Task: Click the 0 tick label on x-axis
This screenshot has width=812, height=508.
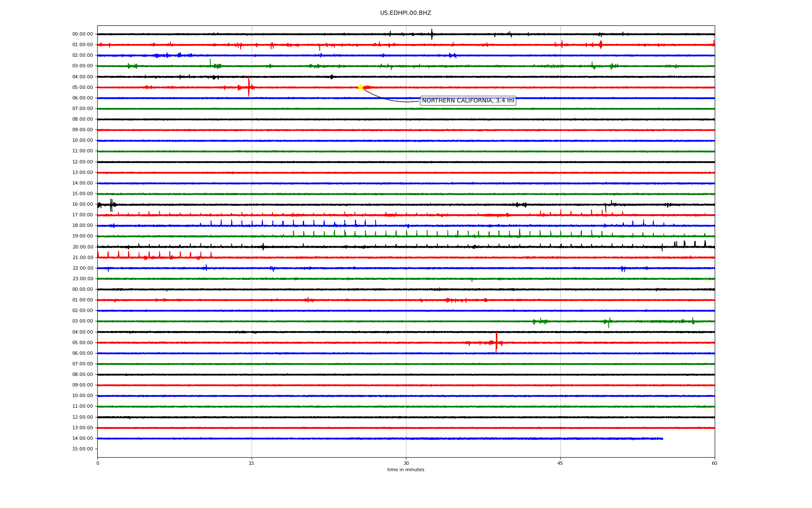Action: tap(98, 463)
